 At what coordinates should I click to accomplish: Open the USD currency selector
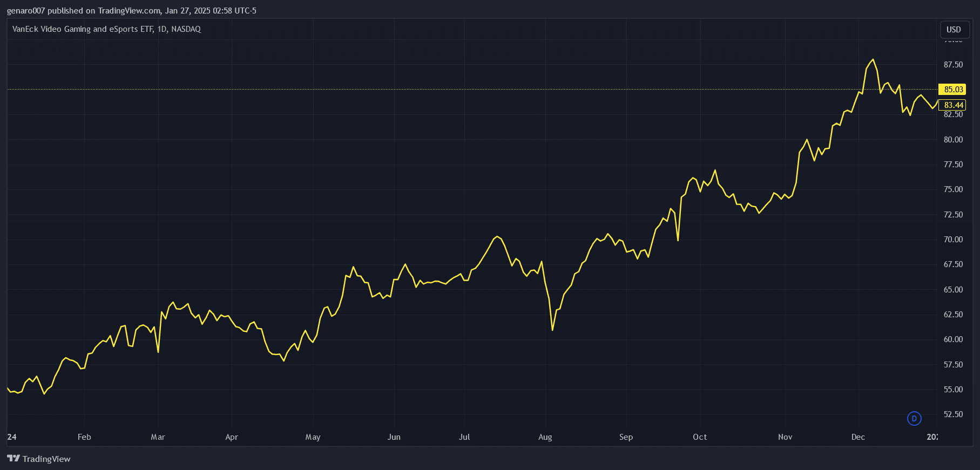[954, 30]
